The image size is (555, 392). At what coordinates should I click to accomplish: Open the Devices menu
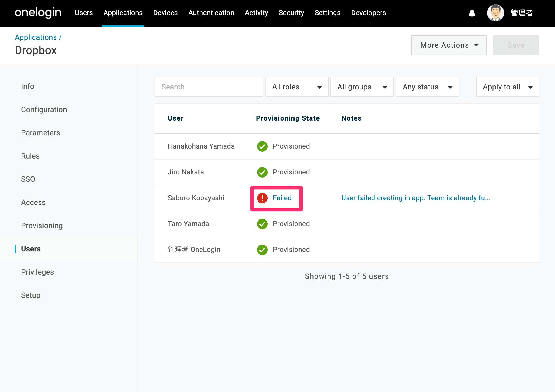coord(165,13)
